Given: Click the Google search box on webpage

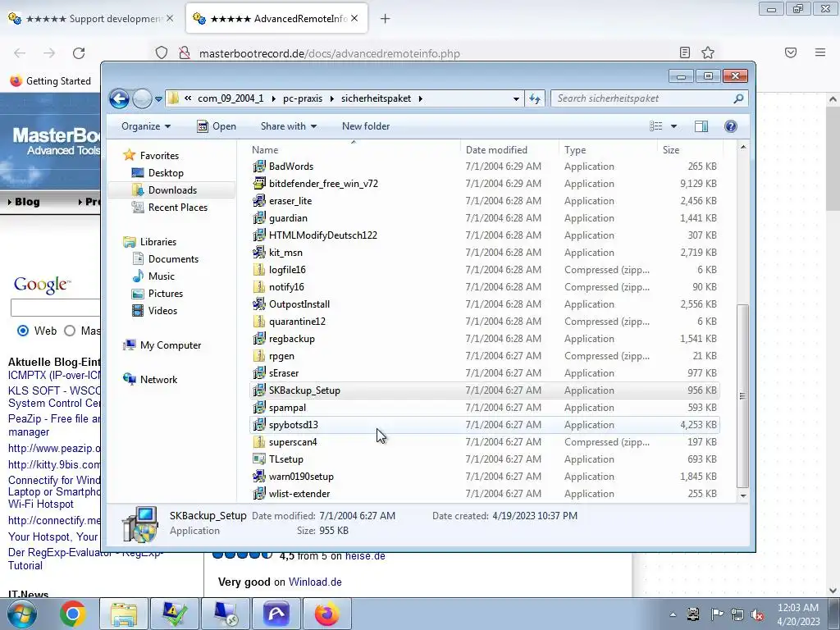Looking at the screenshot, I should tap(55, 308).
